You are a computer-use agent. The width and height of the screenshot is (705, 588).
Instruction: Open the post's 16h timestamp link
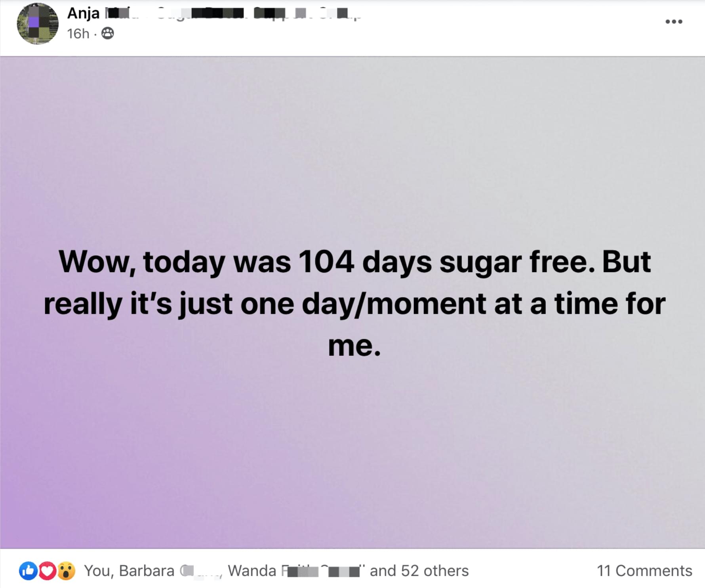(x=78, y=34)
